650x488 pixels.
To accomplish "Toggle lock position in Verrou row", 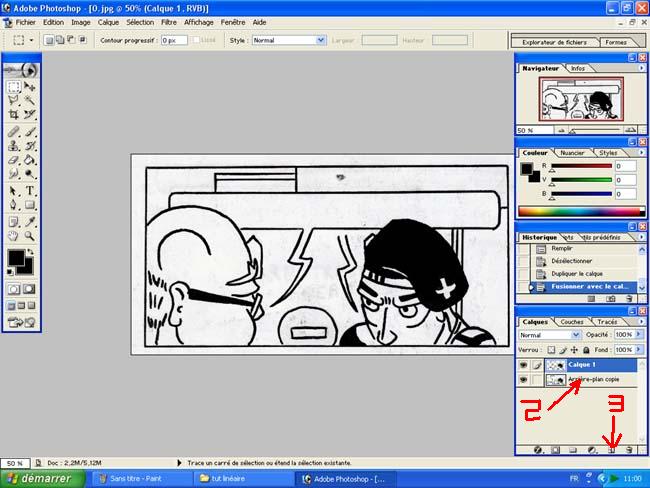I will pos(574,350).
